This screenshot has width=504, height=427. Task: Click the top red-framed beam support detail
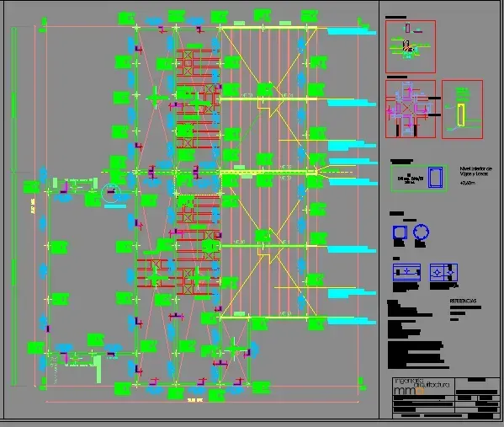[411, 46]
